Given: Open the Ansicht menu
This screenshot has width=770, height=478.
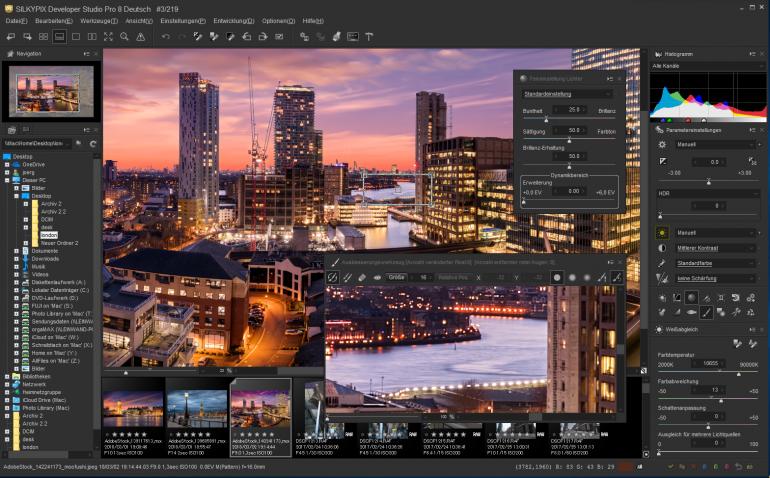Looking at the screenshot, I should (139, 21).
